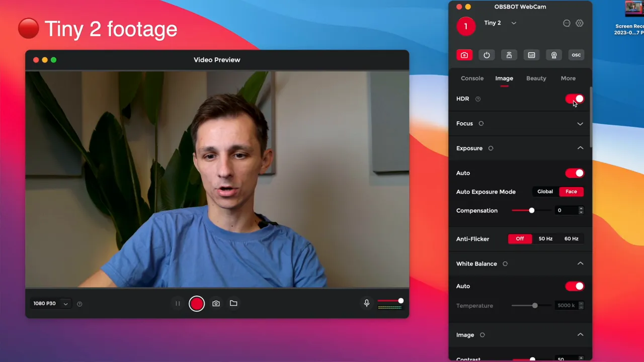Click the red device number 1 badge

(466, 27)
